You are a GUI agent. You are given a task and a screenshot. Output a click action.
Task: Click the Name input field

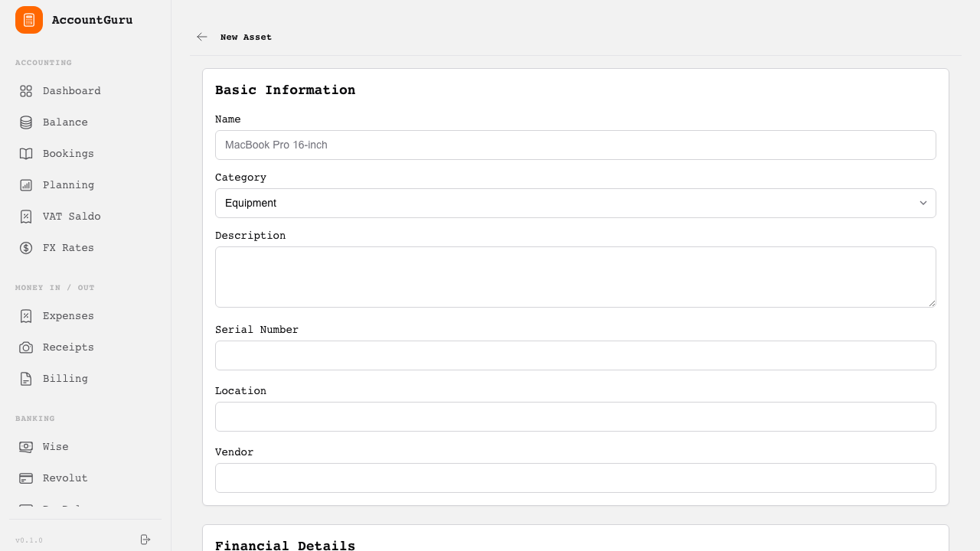tap(575, 145)
